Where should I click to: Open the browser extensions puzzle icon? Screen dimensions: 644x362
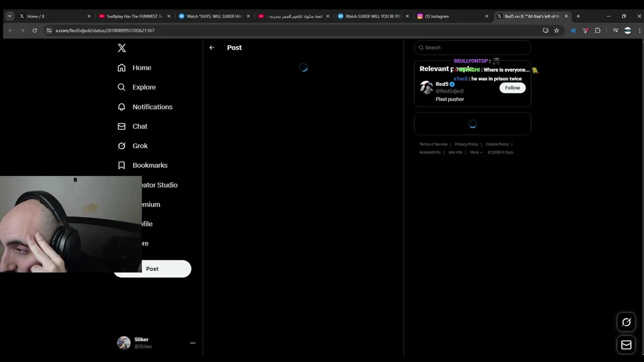pyautogui.click(x=598, y=30)
